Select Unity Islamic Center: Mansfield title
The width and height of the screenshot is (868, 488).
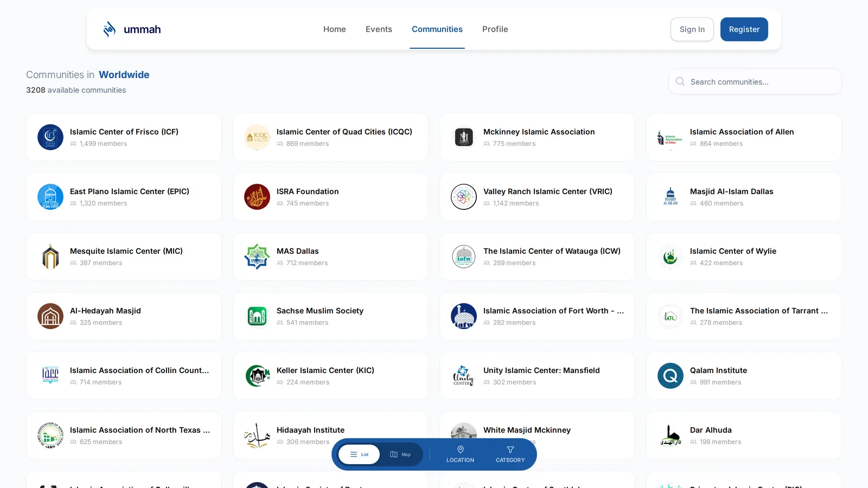(x=541, y=370)
